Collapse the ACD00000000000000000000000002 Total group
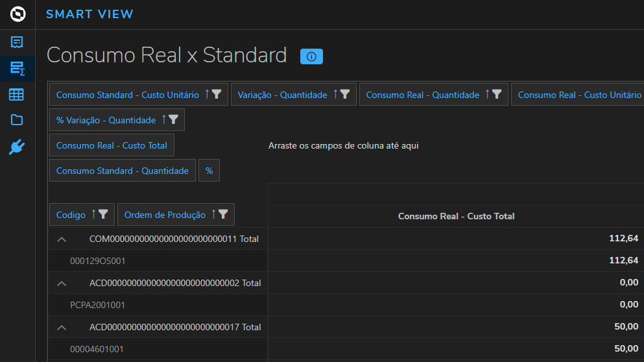Image resolution: width=644 pixels, height=362 pixels. 62,284
